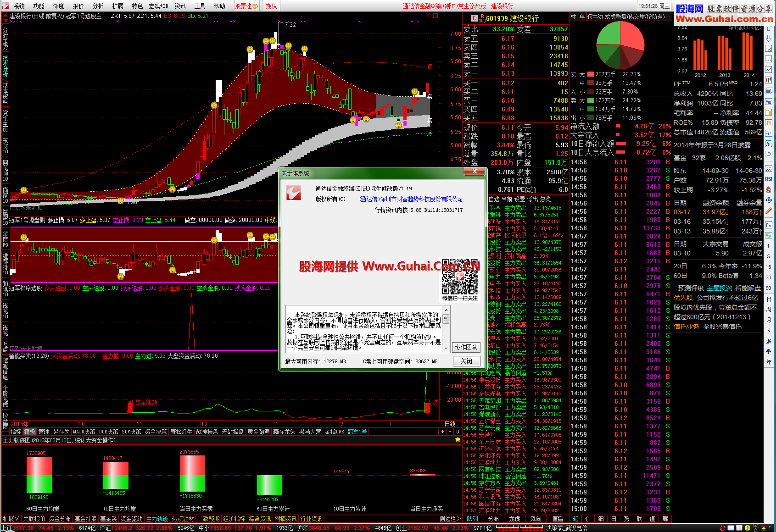Screen dimensions: 776x532
Task: Open the 工具 menu
Action: point(200,6)
